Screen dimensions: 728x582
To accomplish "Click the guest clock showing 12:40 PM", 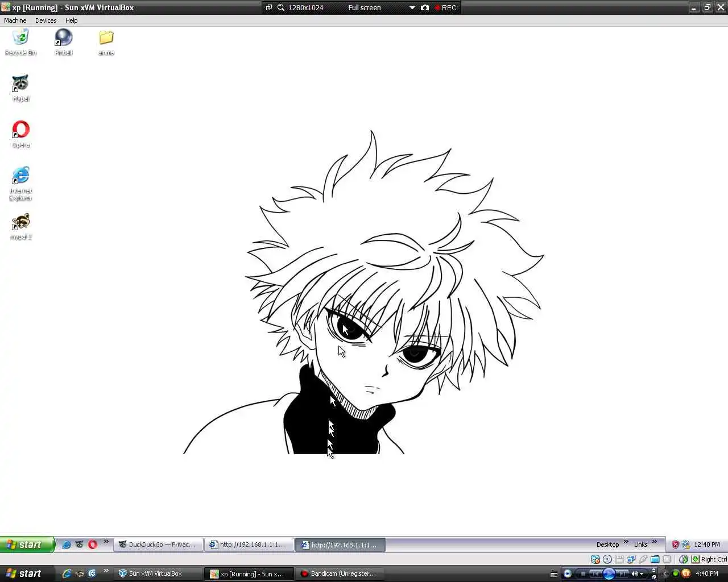I will point(707,544).
